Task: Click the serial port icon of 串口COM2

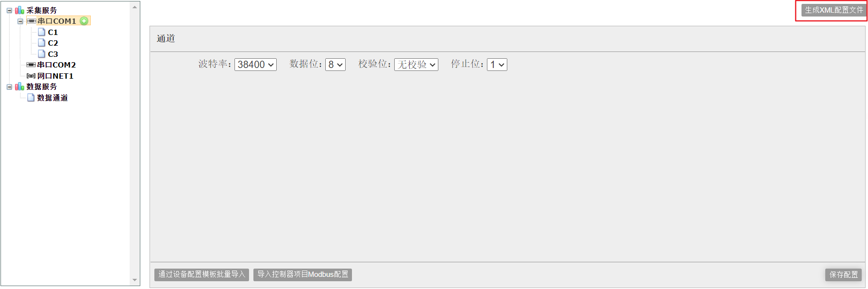Action: click(31, 65)
